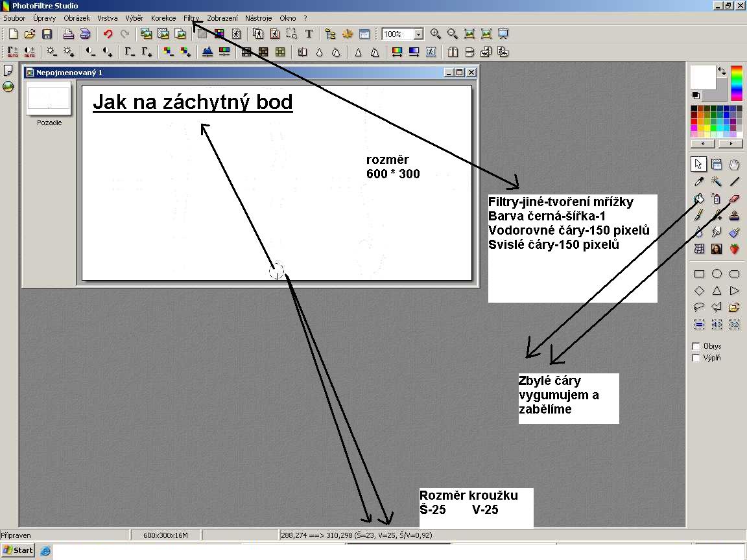
Task: Select the Clone Stamp tool
Action: pos(735,216)
